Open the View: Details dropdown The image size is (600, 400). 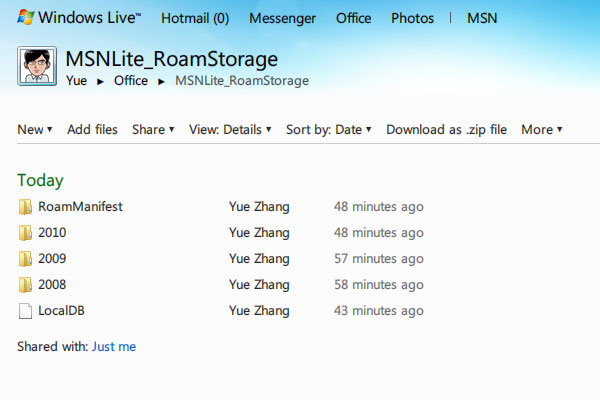[x=230, y=129]
